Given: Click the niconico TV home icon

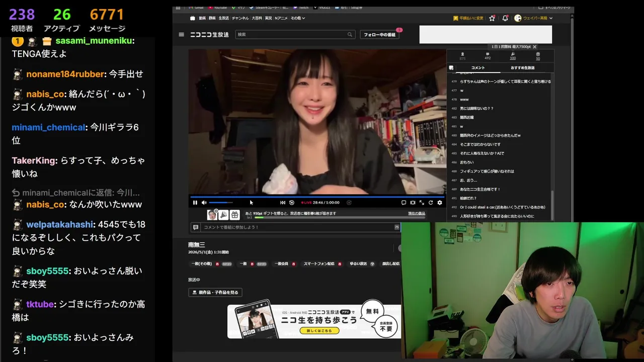Looking at the screenshot, I should tap(192, 18).
